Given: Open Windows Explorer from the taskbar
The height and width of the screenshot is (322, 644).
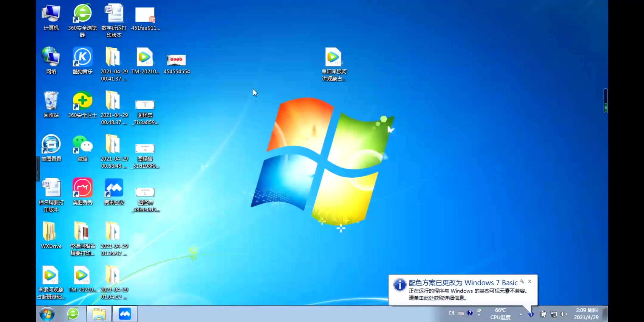Looking at the screenshot, I should [99, 314].
